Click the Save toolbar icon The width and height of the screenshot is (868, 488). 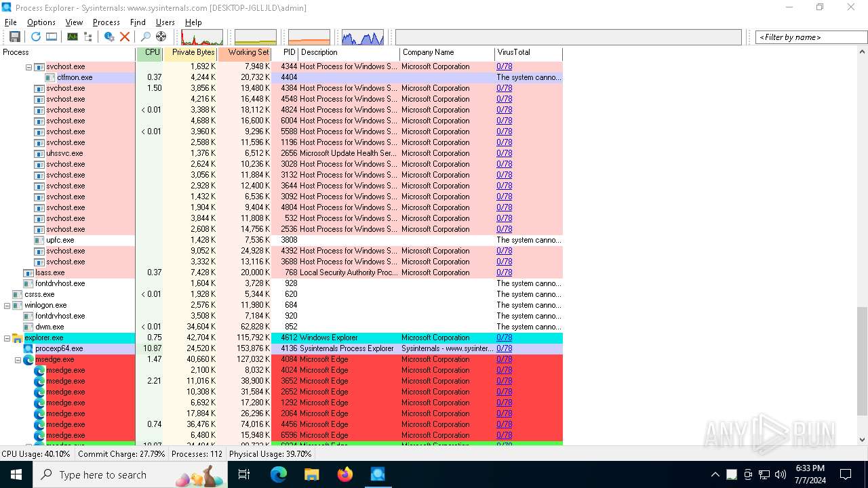[14, 37]
